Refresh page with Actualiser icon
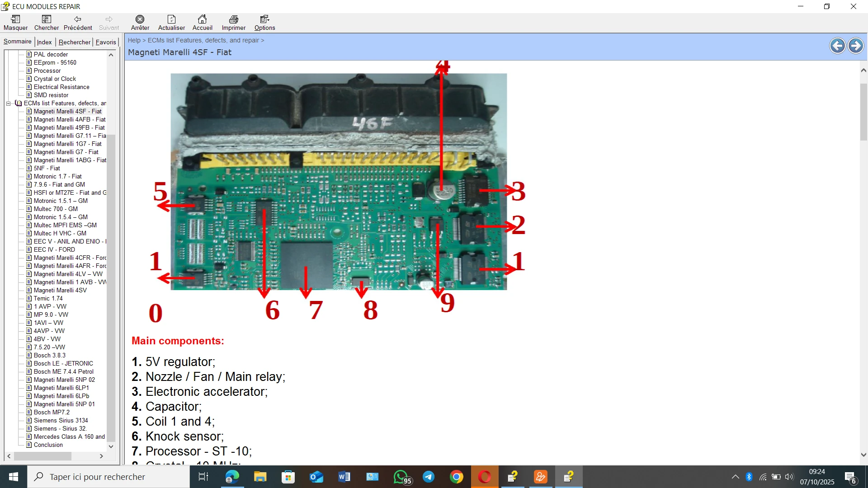The height and width of the screenshot is (488, 868). coord(171,19)
